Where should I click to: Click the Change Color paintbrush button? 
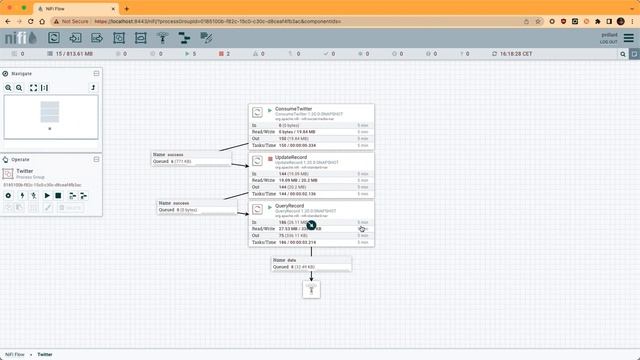click(x=48, y=208)
